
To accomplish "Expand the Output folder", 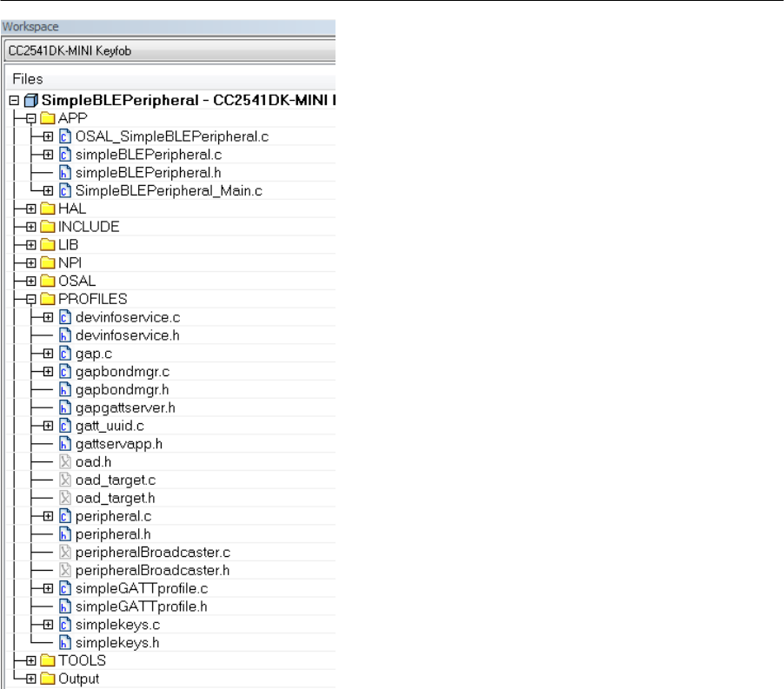I will click(31, 679).
